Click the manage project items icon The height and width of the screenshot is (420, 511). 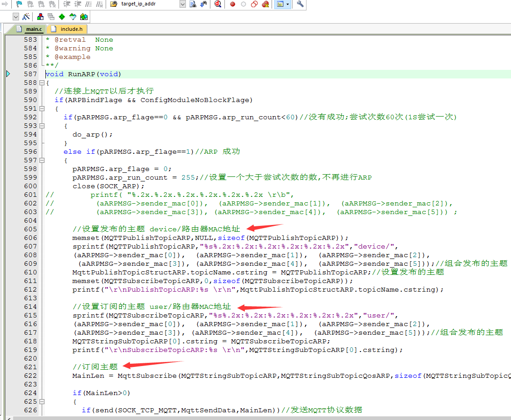click(x=40, y=17)
